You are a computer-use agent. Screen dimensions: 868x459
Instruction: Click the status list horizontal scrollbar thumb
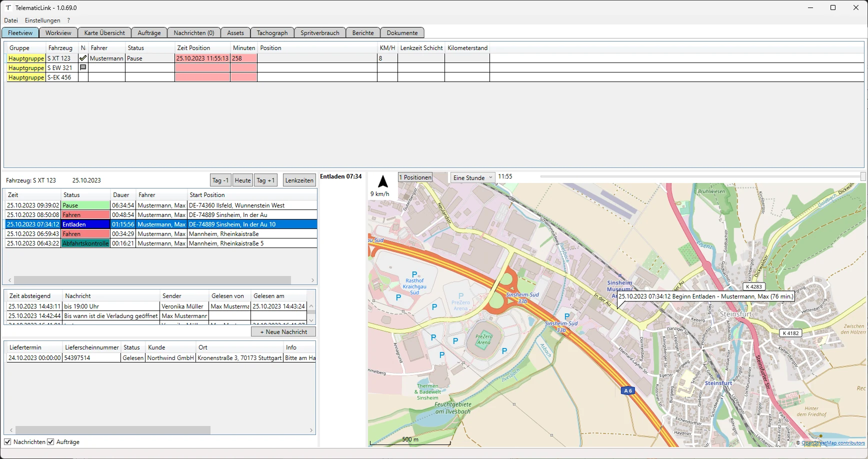coord(152,280)
